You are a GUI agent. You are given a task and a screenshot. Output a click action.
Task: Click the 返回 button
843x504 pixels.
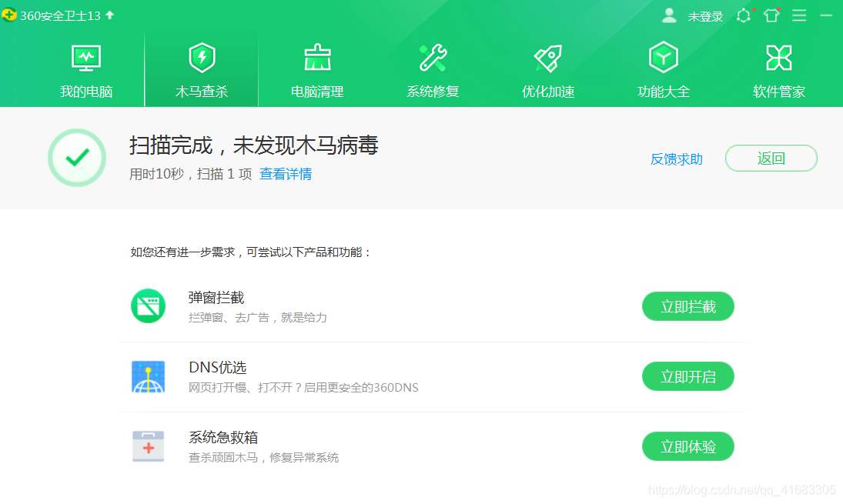click(771, 158)
